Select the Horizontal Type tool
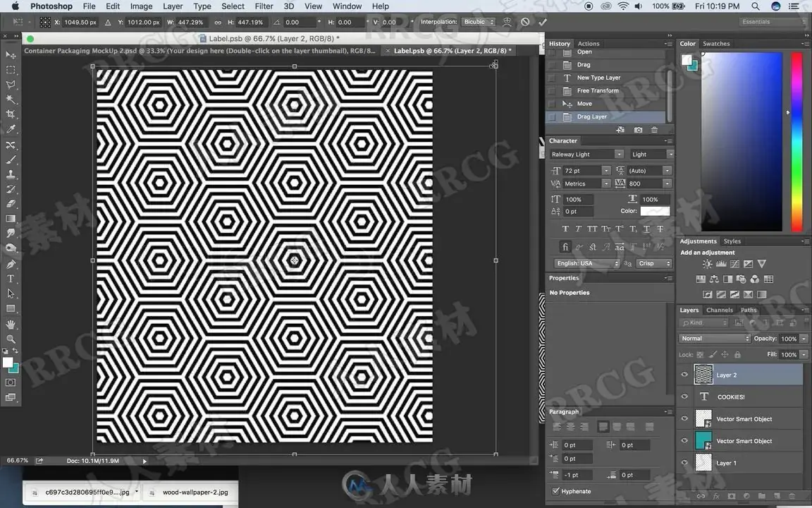 11,279
